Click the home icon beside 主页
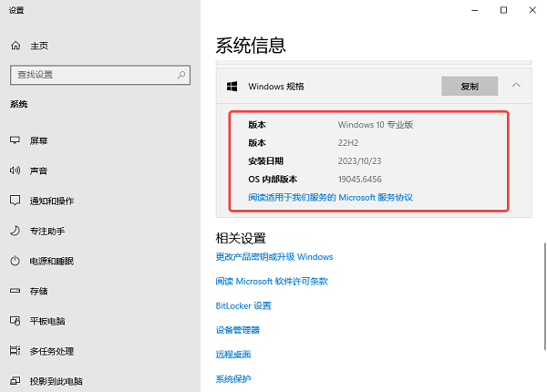 coord(15,46)
